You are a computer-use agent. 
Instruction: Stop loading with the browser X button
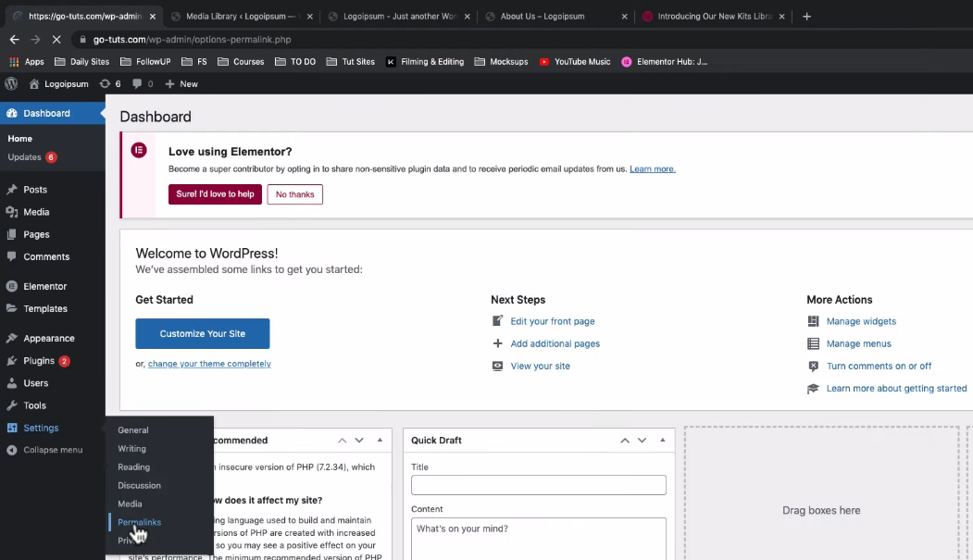coord(56,39)
